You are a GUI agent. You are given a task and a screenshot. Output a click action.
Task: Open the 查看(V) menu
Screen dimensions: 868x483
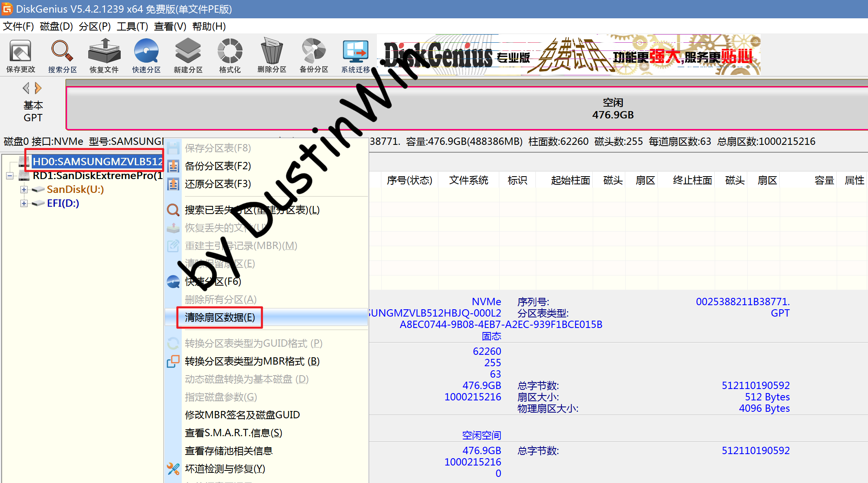tap(170, 26)
